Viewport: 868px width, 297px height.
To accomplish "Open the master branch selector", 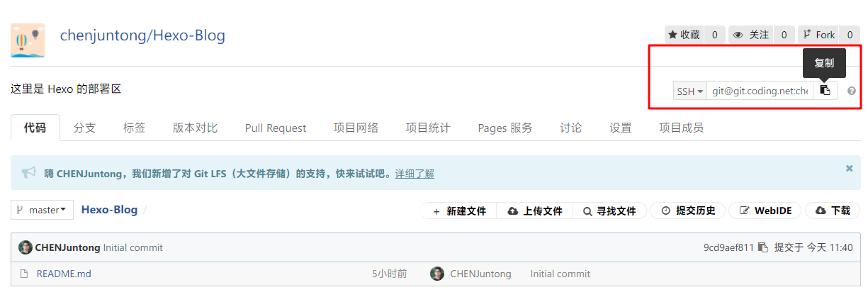I will pyautogui.click(x=43, y=210).
